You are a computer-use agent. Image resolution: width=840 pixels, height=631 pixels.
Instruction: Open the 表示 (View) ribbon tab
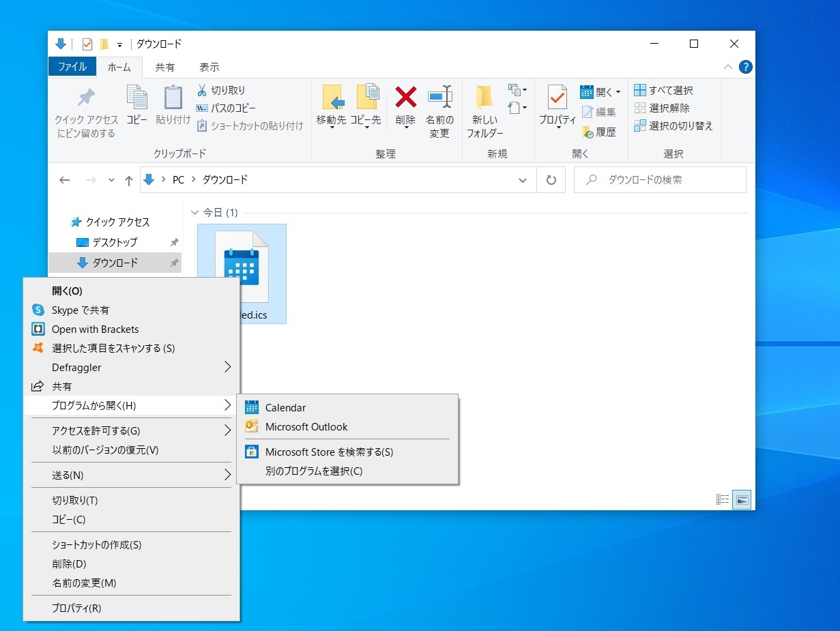(x=209, y=68)
